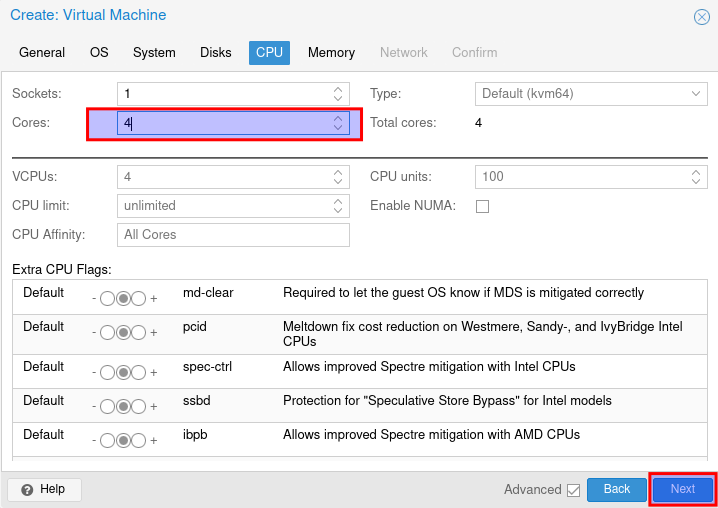The image size is (718, 508).
Task: Click the CPU limit spinner arrows
Action: point(338,206)
